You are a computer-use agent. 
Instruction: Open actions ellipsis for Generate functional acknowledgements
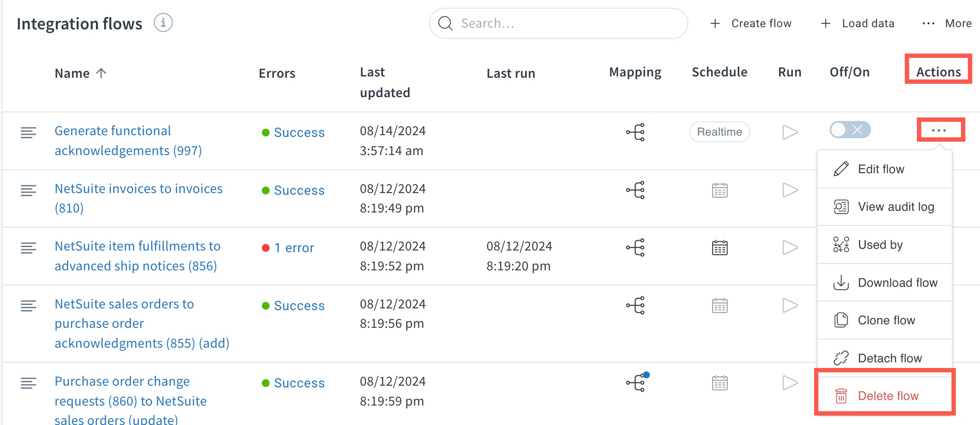[939, 130]
